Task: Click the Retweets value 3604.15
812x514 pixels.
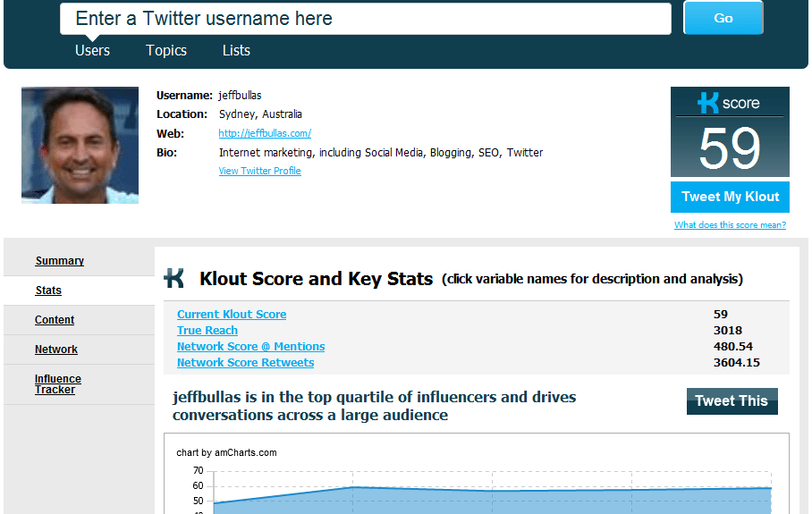Action: click(x=736, y=362)
